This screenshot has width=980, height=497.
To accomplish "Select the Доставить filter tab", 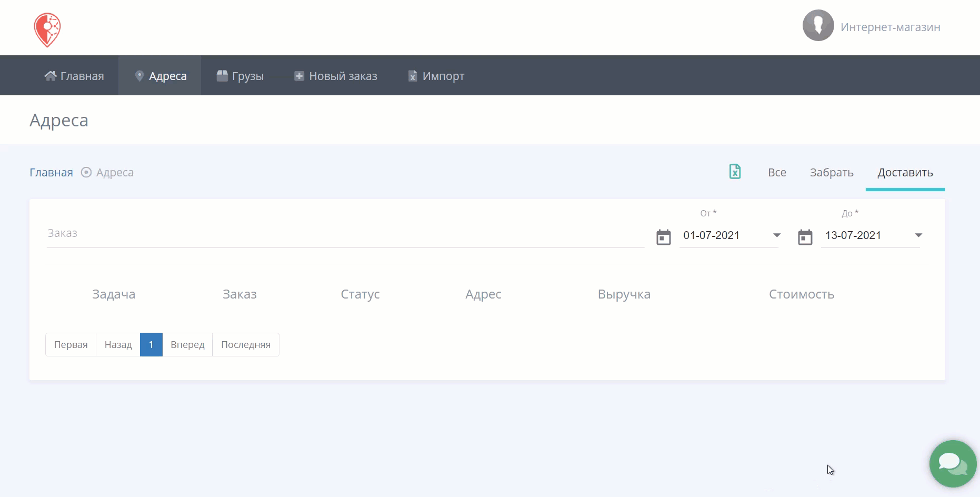I will coord(905,172).
